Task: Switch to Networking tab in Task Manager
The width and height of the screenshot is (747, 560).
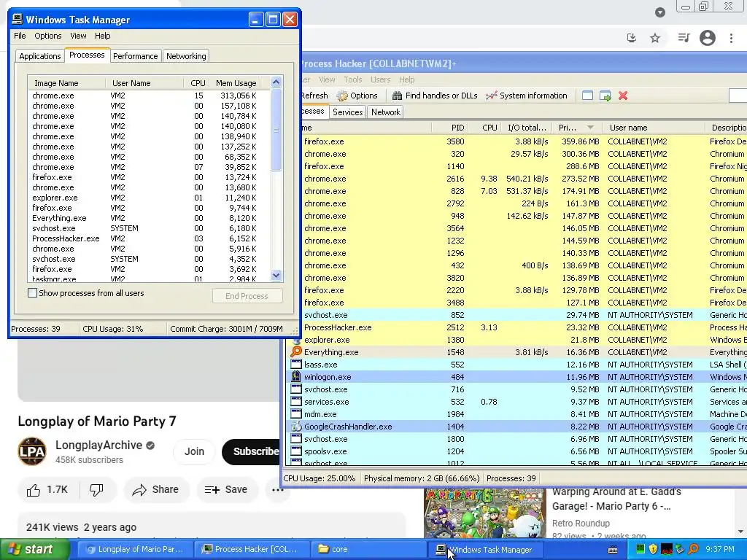Action: [x=186, y=56]
